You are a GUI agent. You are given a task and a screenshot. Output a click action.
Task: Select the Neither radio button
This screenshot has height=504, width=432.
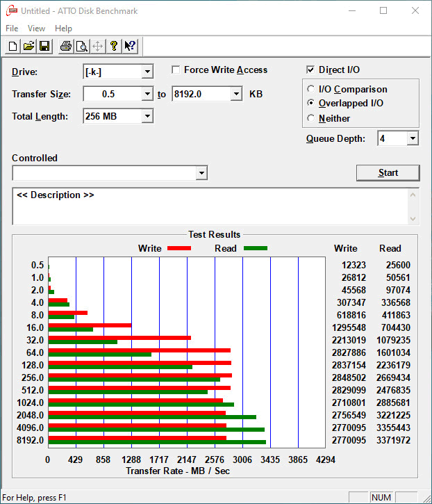point(311,118)
